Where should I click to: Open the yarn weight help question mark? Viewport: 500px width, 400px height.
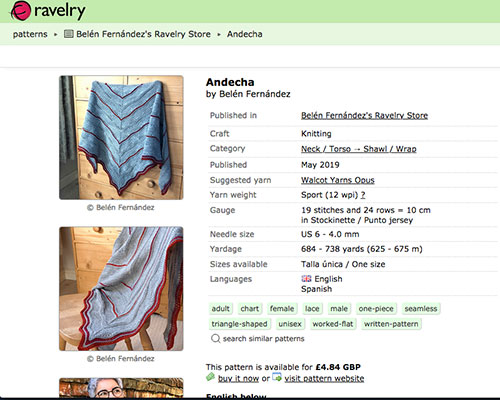click(x=363, y=195)
